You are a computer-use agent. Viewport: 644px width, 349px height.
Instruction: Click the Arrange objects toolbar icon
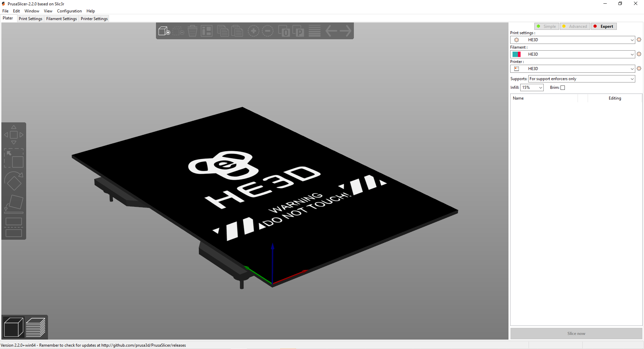pos(207,31)
